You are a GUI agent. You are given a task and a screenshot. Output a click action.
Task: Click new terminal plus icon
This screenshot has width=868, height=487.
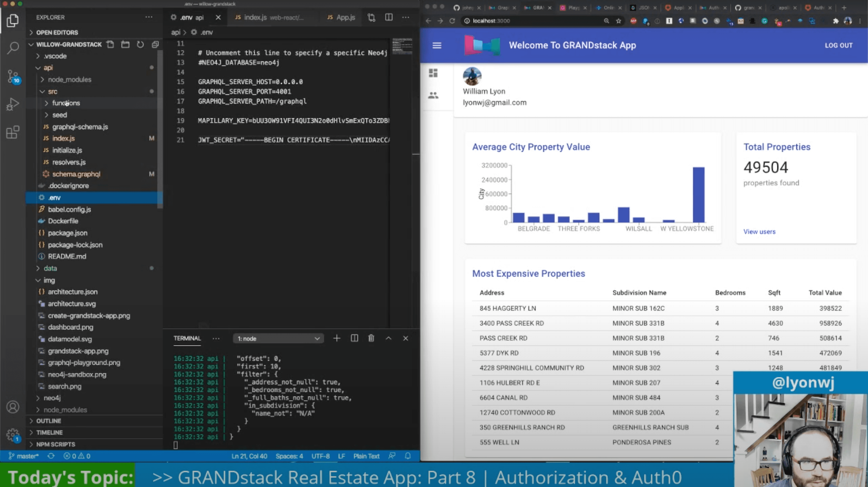coord(337,338)
